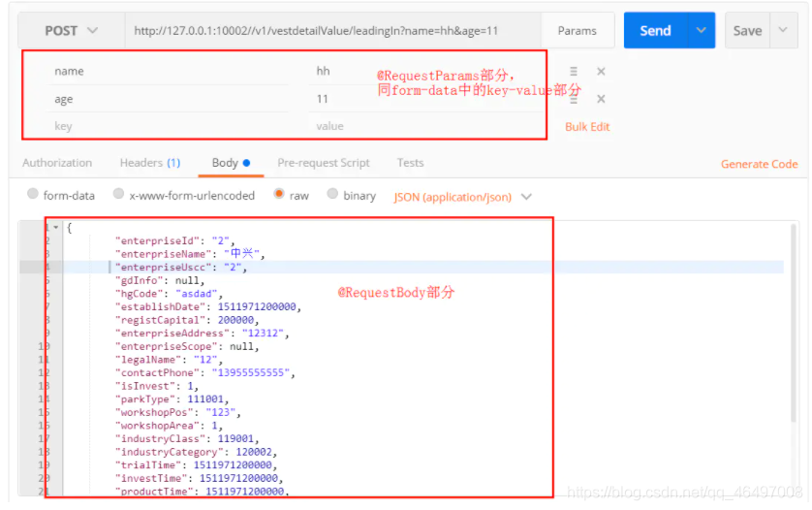
Task: Click the "industryClass": 119001 line
Action: (x=186, y=439)
